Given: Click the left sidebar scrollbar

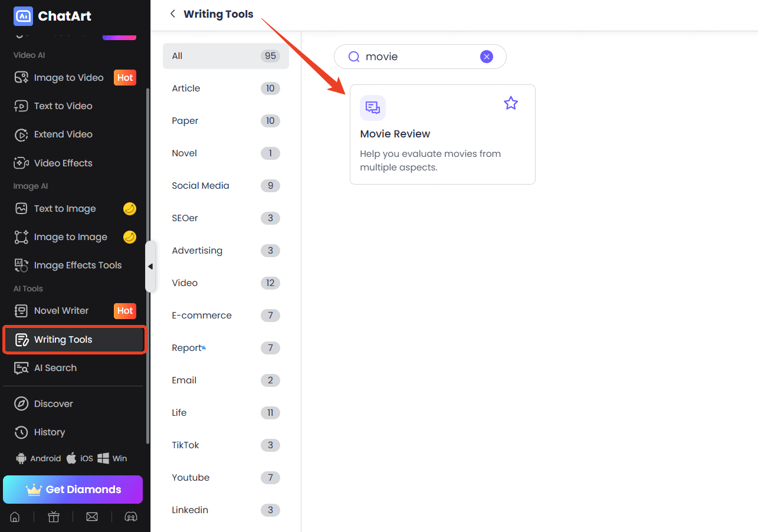Looking at the screenshot, I should 147,177.
